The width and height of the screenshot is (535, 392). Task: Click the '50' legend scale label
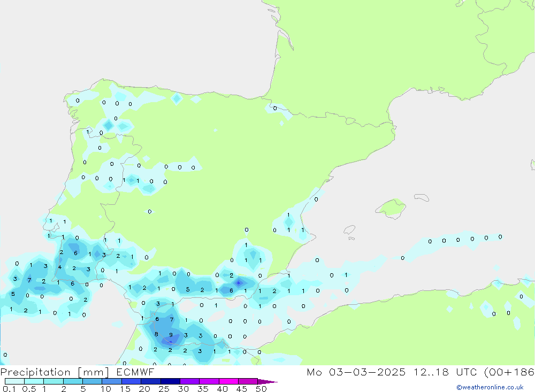261,389
